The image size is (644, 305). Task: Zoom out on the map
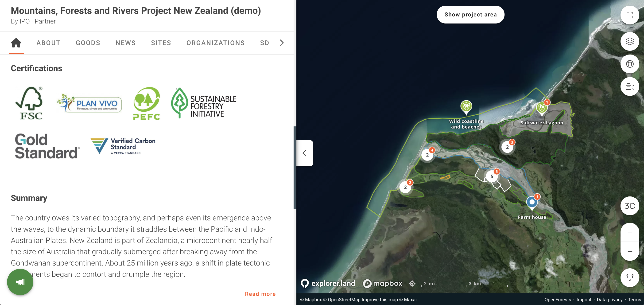629,251
